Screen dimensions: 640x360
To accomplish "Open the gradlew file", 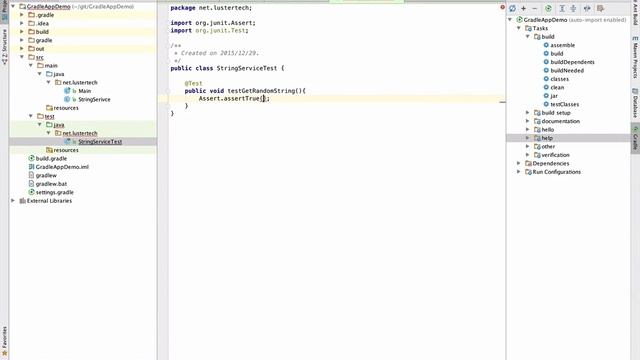I will coord(46,176).
